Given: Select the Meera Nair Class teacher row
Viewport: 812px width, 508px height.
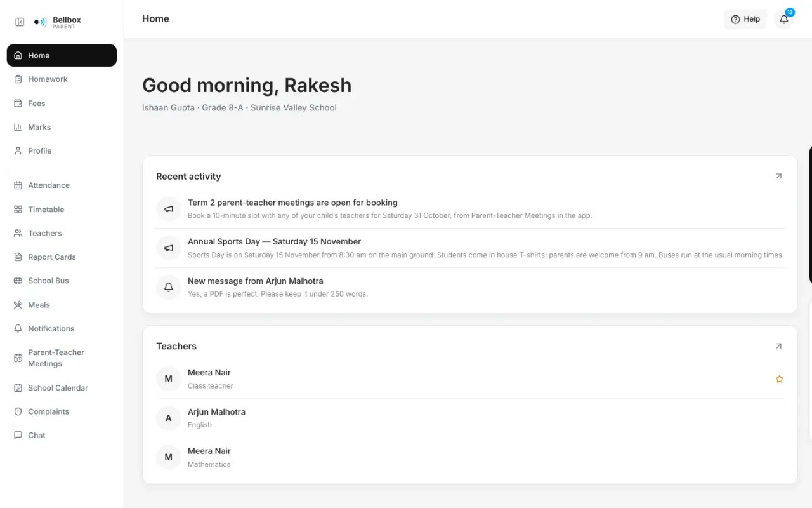Looking at the screenshot, I should coord(469,379).
